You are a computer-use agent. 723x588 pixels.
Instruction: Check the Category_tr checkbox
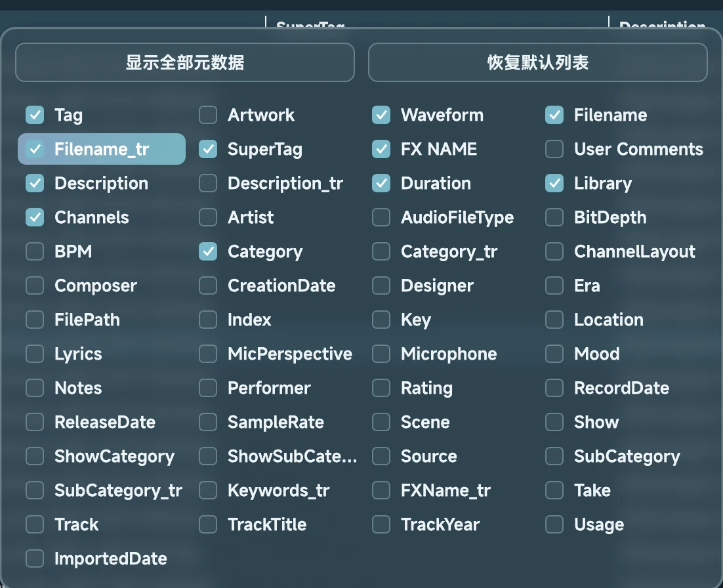pos(381,251)
